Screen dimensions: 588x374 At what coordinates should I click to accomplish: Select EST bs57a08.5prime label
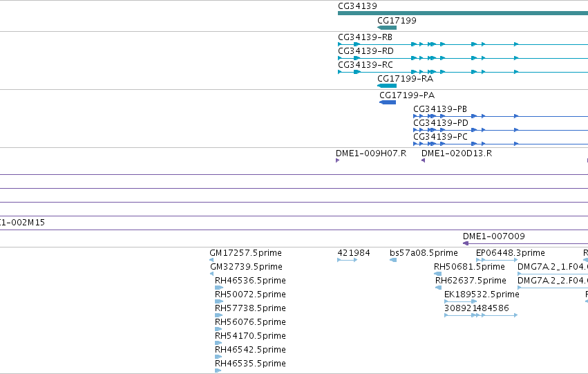424,253
